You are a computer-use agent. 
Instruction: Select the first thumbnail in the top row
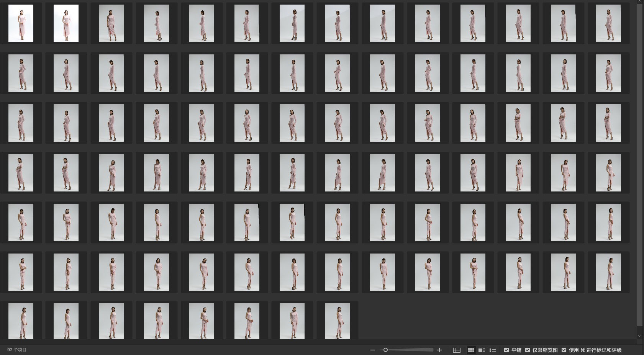click(x=21, y=23)
